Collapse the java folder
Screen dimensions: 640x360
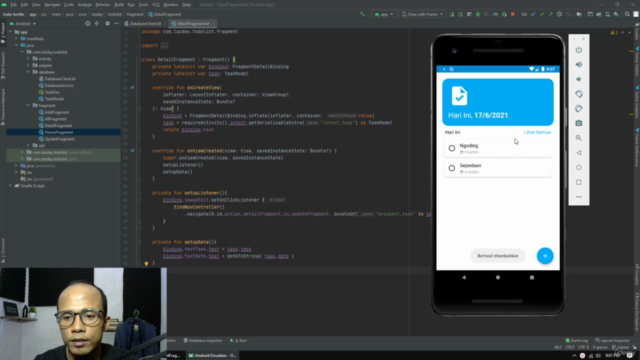coord(16,45)
